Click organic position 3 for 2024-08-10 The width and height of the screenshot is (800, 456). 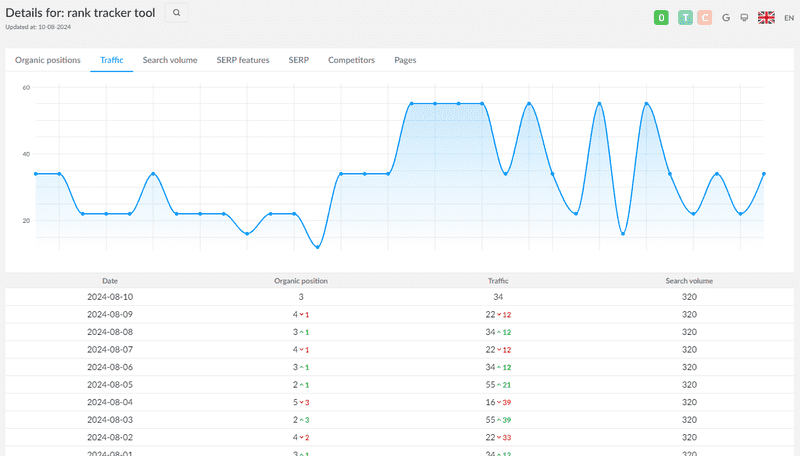(301, 297)
